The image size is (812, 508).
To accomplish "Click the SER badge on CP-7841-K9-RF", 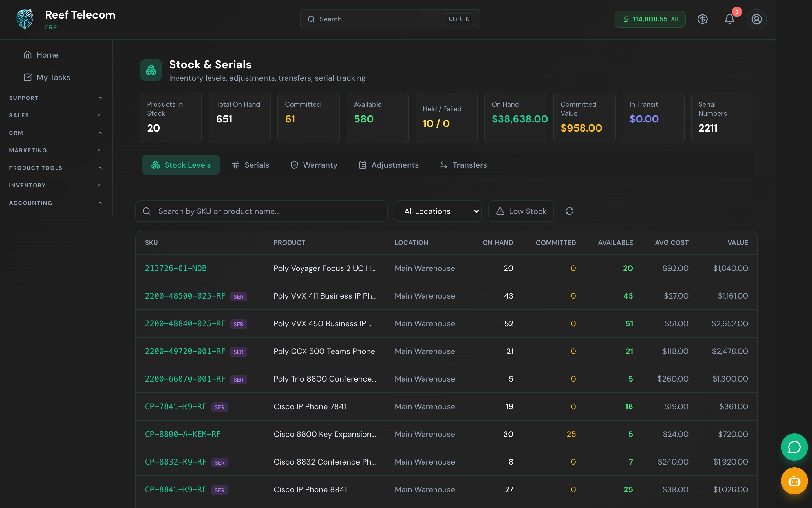I will coord(219,407).
